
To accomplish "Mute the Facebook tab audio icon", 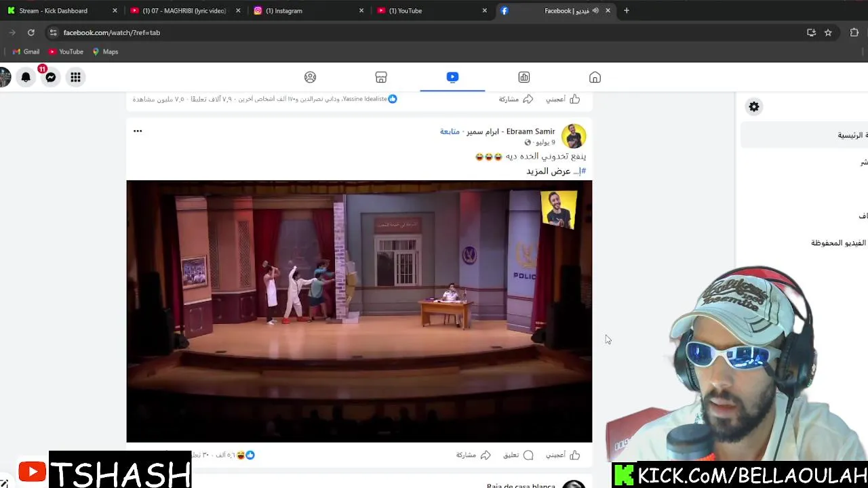I will [x=595, y=11].
